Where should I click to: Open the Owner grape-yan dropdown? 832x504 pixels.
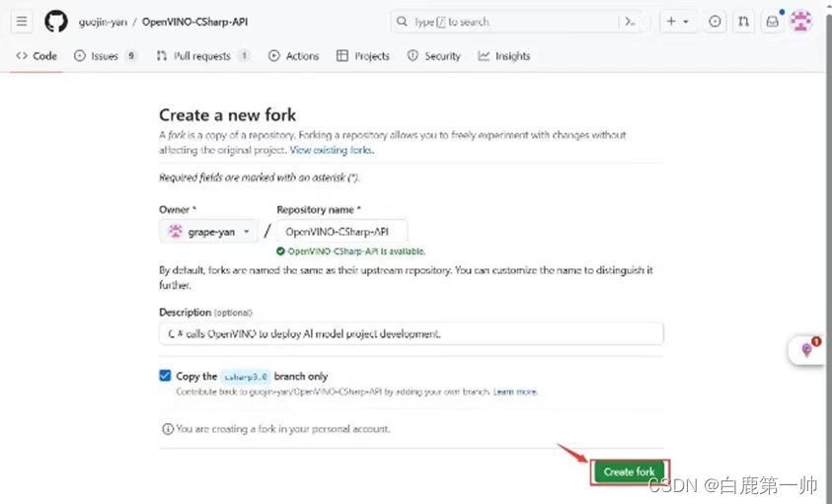click(x=208, y=232)
